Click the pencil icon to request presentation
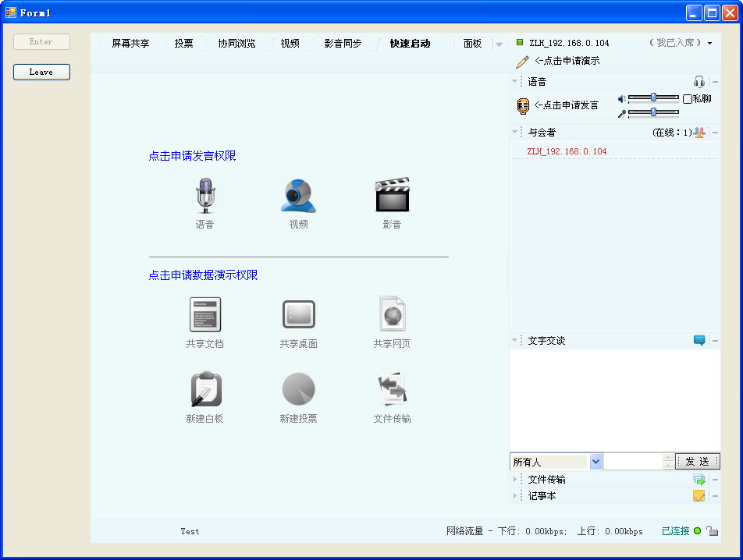Screen dimensions: 743x560 tap(522, 62)
